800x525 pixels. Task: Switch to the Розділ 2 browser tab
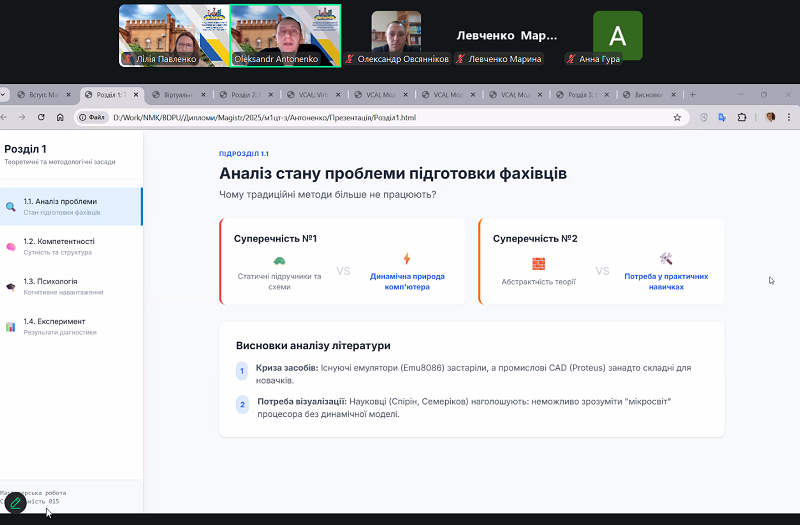pyautogui.click(x=243, y=95)
